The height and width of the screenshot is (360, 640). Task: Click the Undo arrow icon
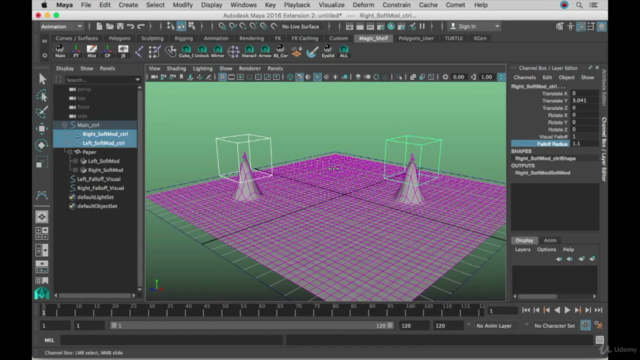[x=130, y=27]
